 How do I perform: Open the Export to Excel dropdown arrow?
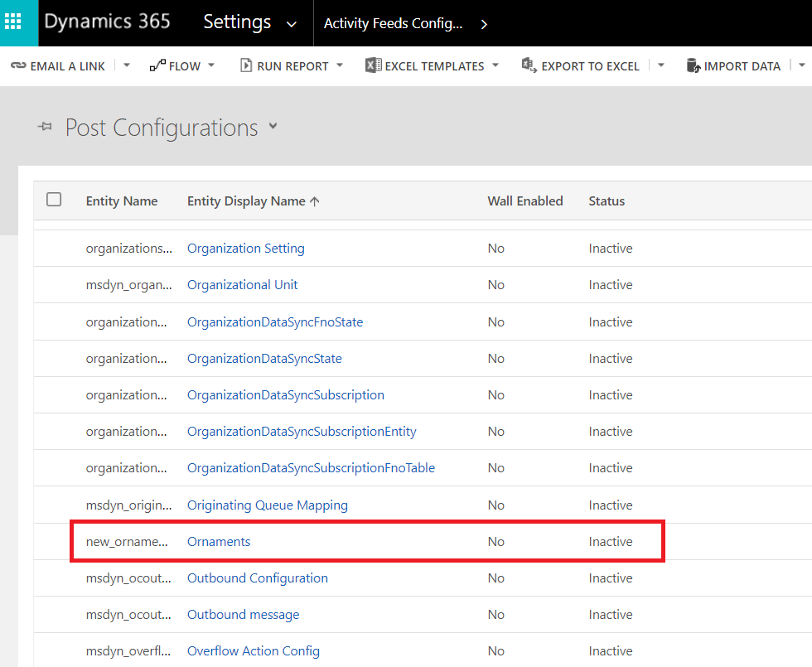(x=660, y=65)
